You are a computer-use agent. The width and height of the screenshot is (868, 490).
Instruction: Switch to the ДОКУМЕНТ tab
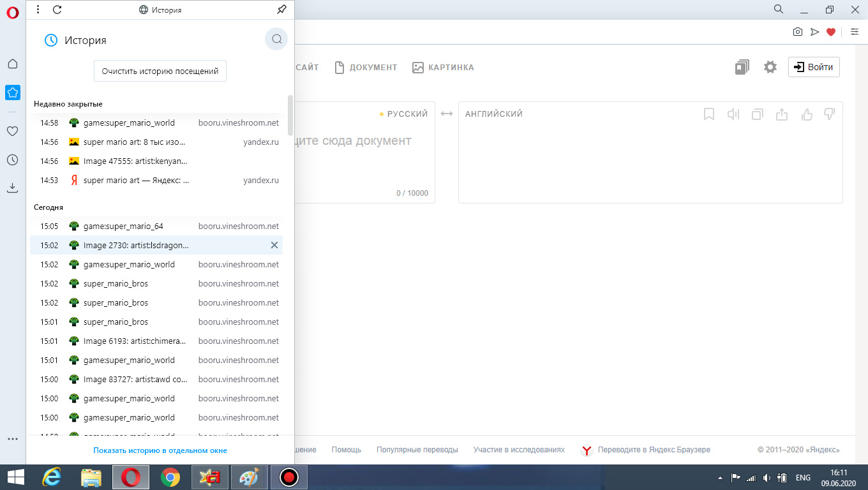click(x=366, y=67)
